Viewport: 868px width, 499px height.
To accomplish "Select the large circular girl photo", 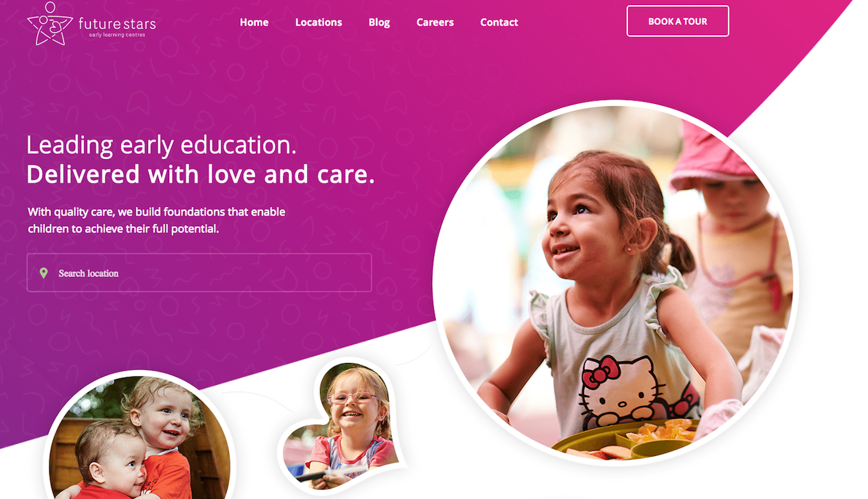I will point(616,282).
